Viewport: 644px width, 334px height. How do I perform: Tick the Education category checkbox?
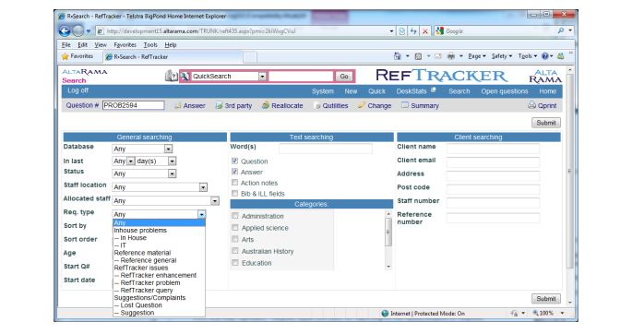235,263
